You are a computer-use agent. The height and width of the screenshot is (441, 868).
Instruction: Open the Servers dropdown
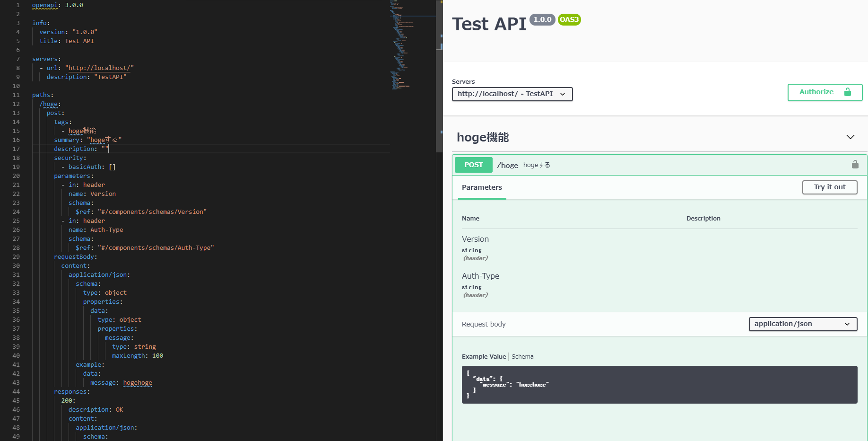tap(512, 94)
